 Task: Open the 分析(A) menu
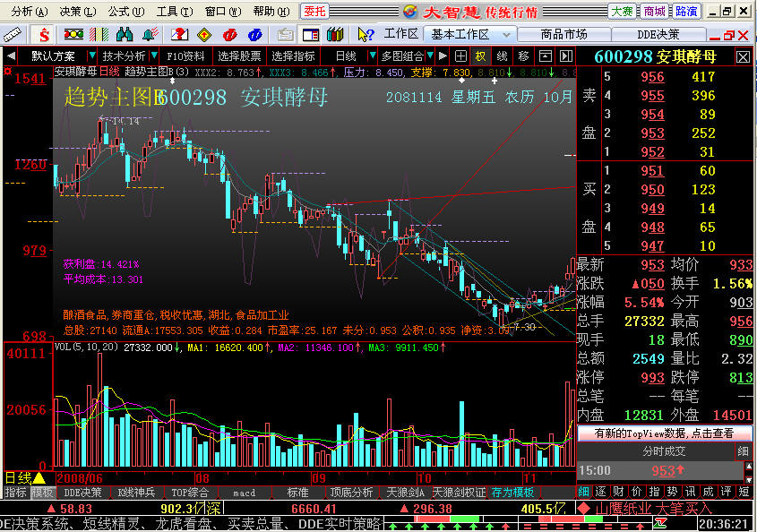tap(29, 11)
